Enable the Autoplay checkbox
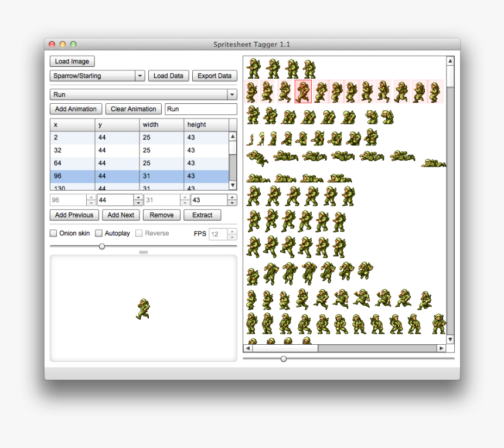 tap(98, 233)
